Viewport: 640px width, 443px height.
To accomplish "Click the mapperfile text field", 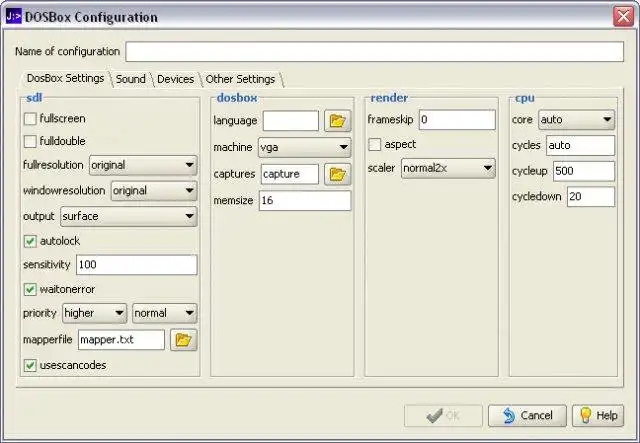I will 121,340.
